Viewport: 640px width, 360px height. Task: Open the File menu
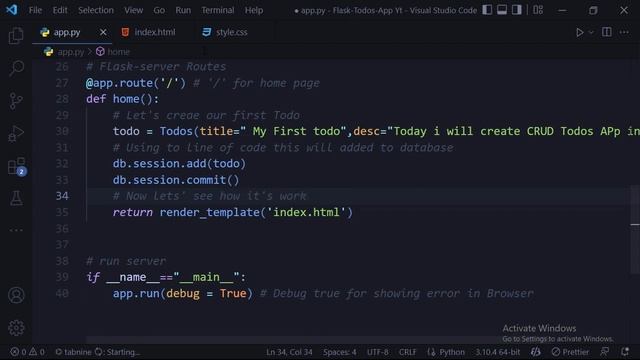click(x=35, y=10)
